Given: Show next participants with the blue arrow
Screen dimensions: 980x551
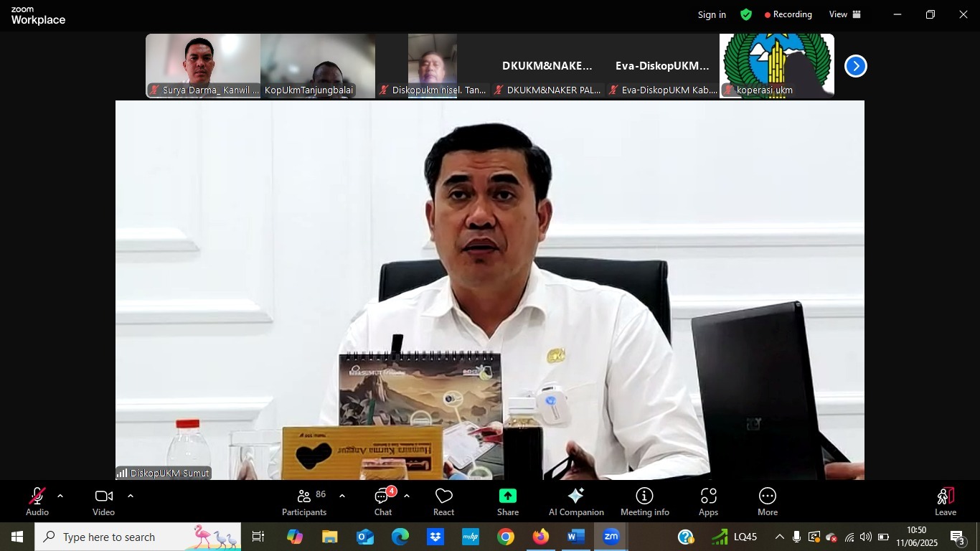Looking at the screenshot, I should [x=855, y=66].
